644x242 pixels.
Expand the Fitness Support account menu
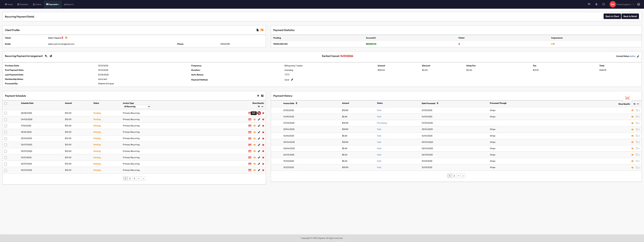pos(625,4)
